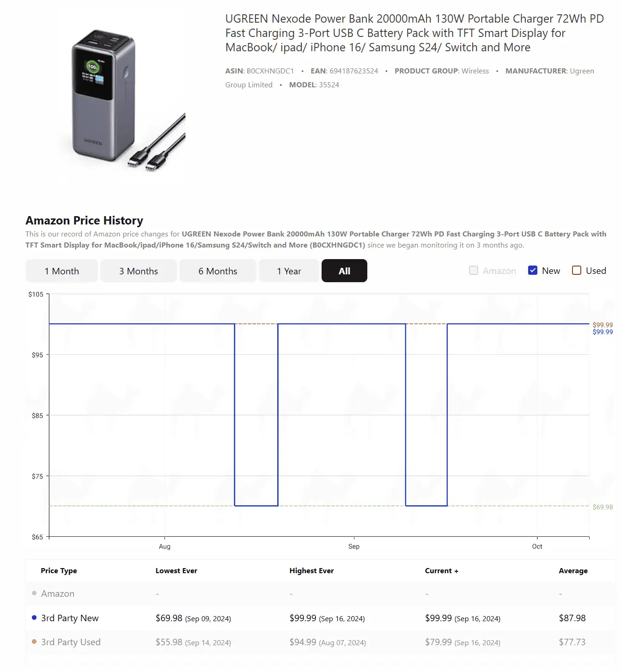Click the Oct marker on chart axis
621x672 pixels.
tap(537, 546)
